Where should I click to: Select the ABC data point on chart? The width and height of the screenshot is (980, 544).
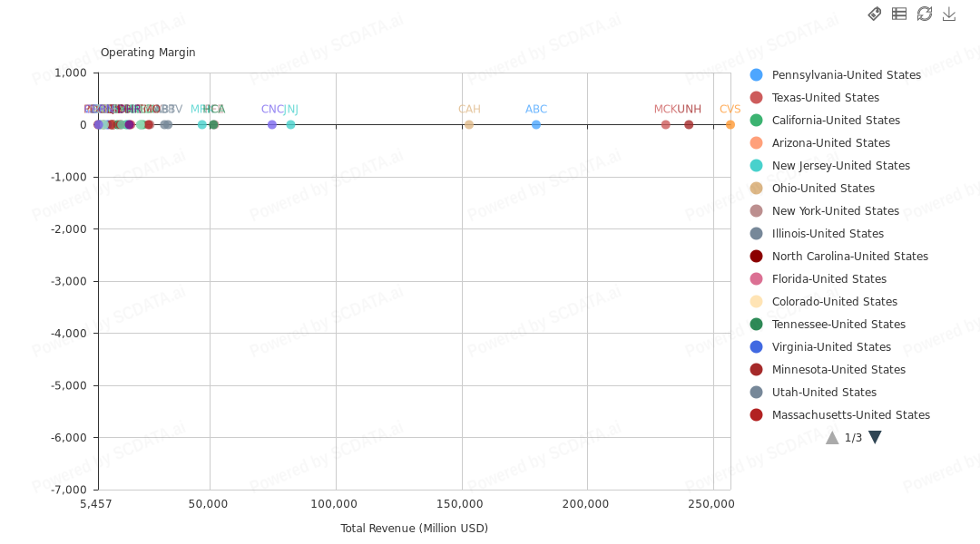536,125
